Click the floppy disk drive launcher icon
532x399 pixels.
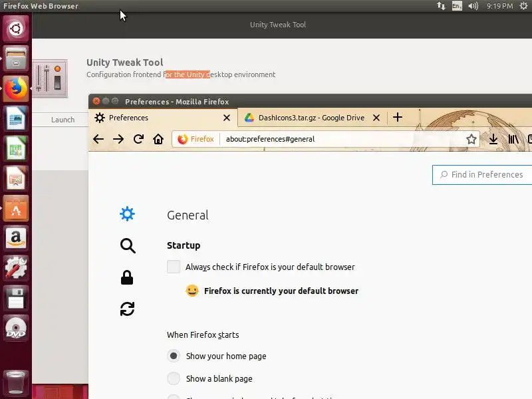point(15,298)
